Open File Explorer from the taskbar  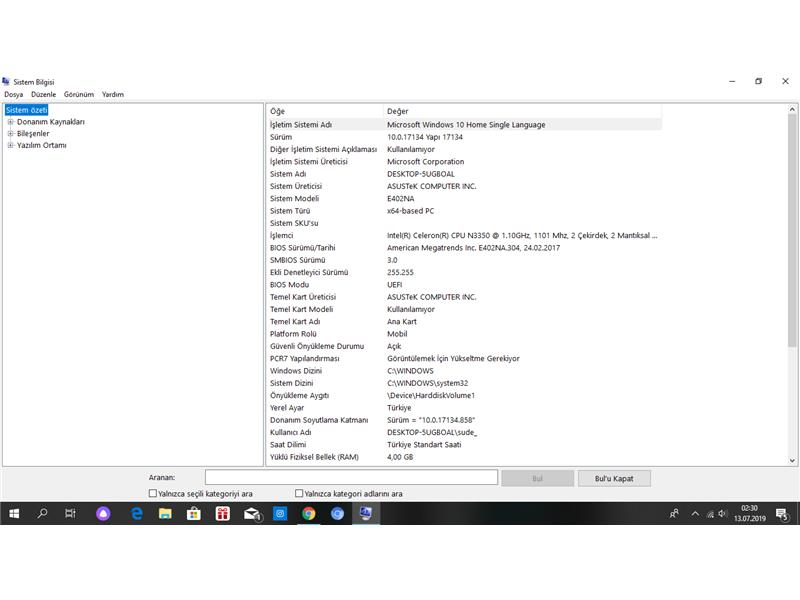pos(165,513)
